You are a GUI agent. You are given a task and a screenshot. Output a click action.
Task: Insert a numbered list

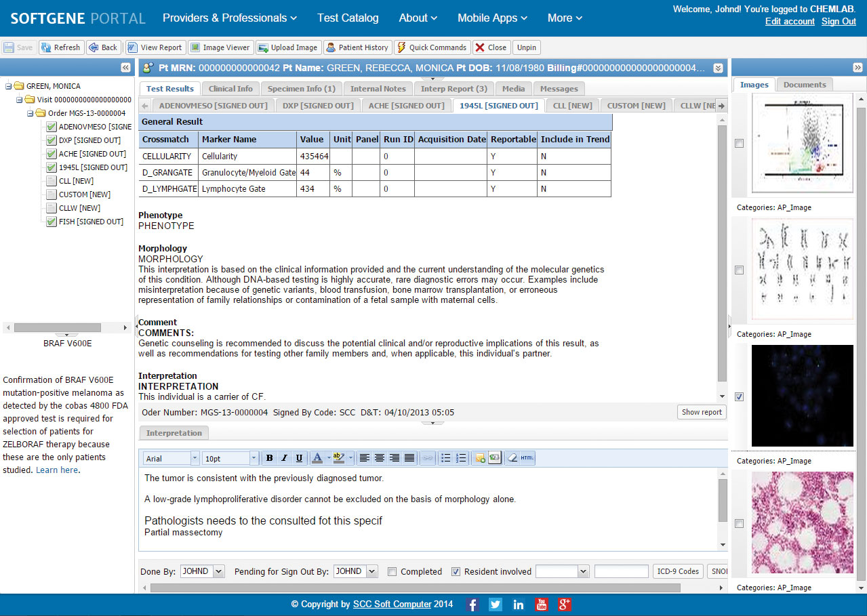click(x=461, y=458)
